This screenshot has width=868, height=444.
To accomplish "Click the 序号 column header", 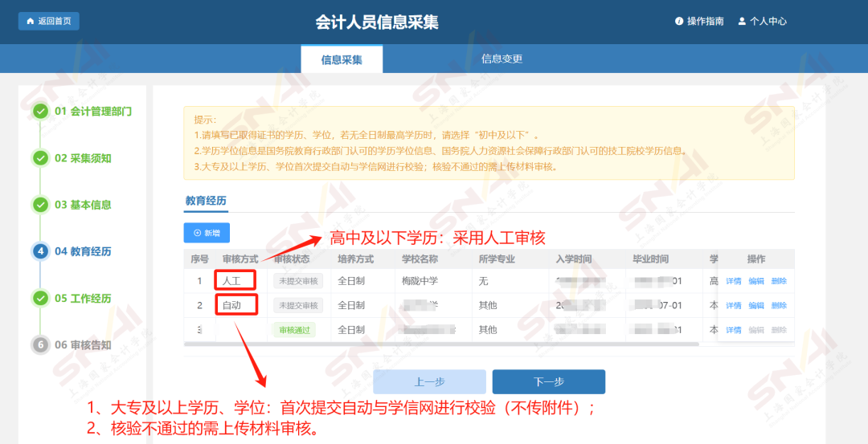I will (x=200, y=259).
